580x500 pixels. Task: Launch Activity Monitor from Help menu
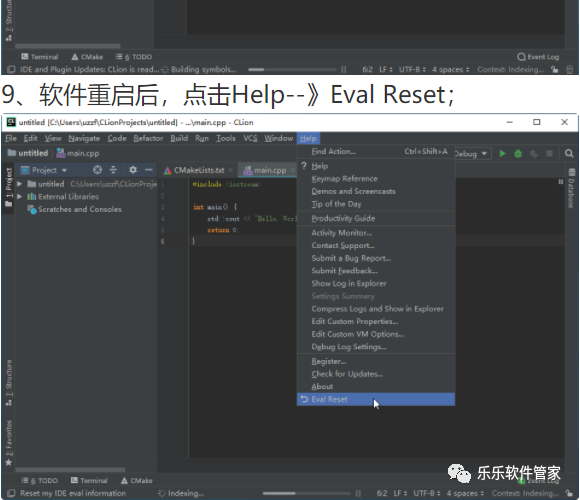[376, 233]
